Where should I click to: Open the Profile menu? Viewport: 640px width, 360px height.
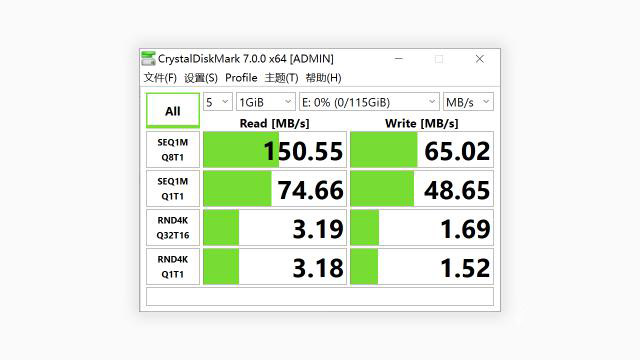click(241, 78)
